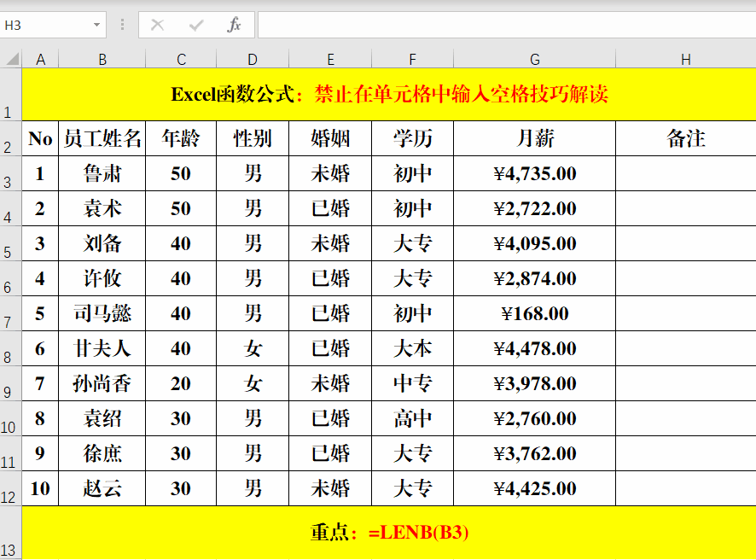
Task: Select the cell containing '孙尚香'
Action: pyautogui.click(x=102, y=383)
